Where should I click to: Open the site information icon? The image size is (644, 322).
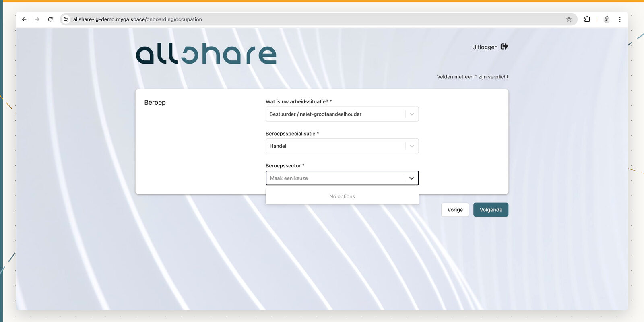pos(66,19)
